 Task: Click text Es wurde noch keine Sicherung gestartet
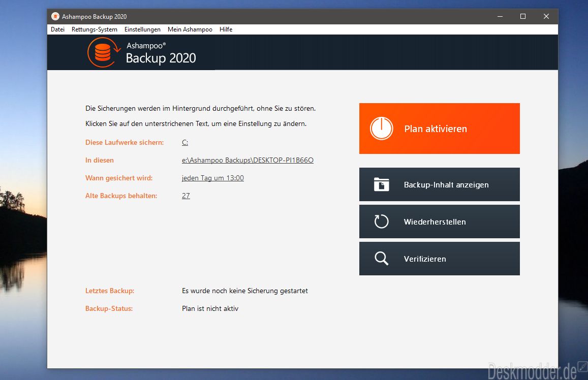[245, 291]
